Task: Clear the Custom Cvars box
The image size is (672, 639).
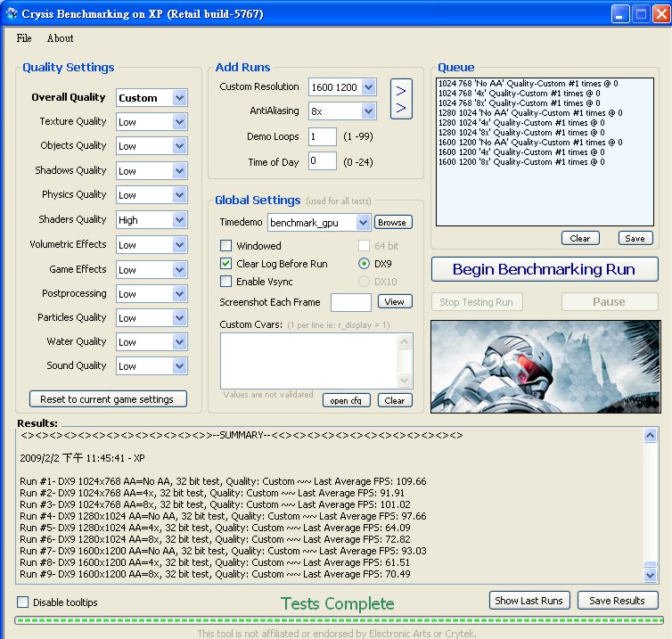Action: tap(395, 400)
